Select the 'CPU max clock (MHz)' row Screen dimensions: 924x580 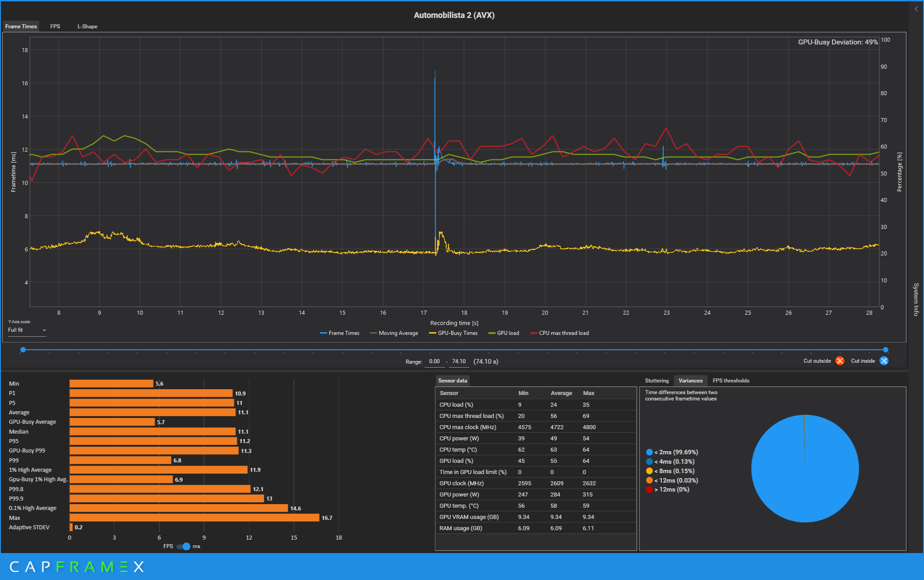pyautogui.click(x=536, y=427)
